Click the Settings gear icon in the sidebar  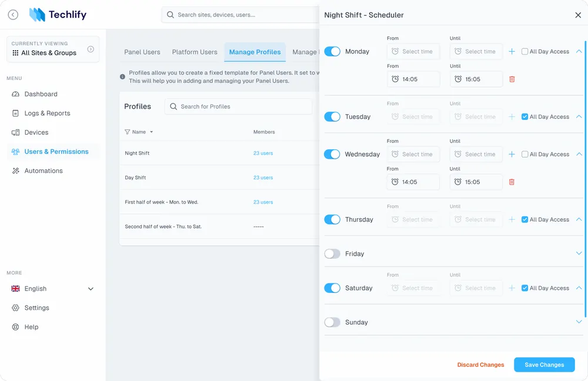coord(15,308)
